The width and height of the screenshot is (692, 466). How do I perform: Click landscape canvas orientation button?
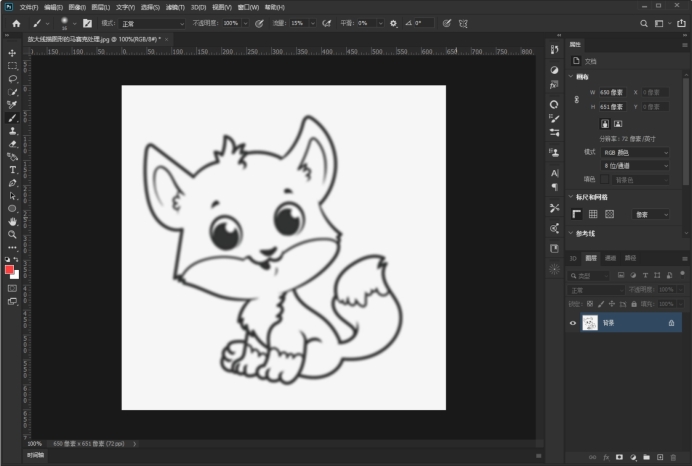(618, 124)
